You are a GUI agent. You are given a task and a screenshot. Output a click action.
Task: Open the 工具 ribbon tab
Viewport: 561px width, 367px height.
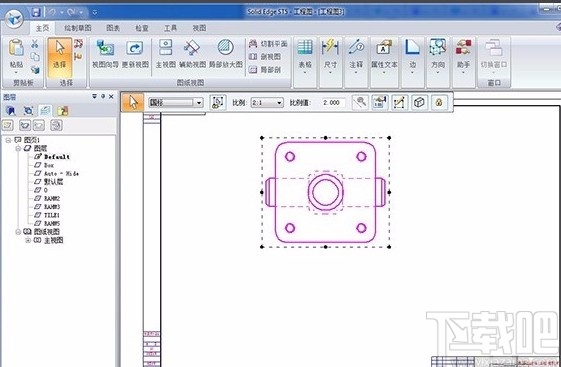[x=170, y=28]
